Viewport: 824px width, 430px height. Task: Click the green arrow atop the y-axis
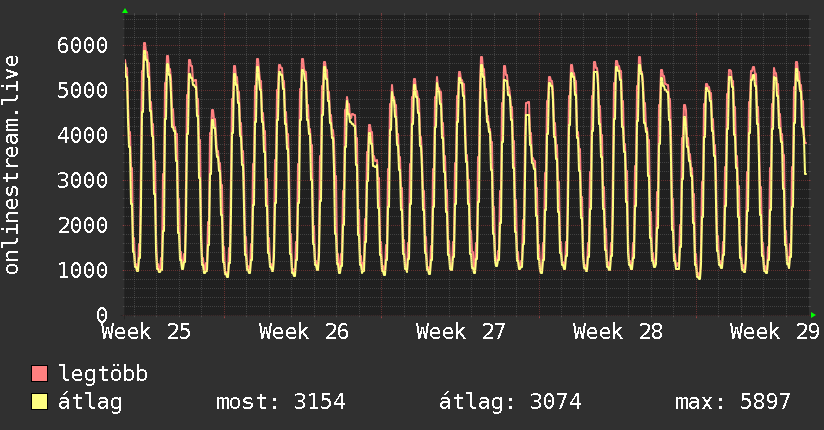(x=125, y=11)
